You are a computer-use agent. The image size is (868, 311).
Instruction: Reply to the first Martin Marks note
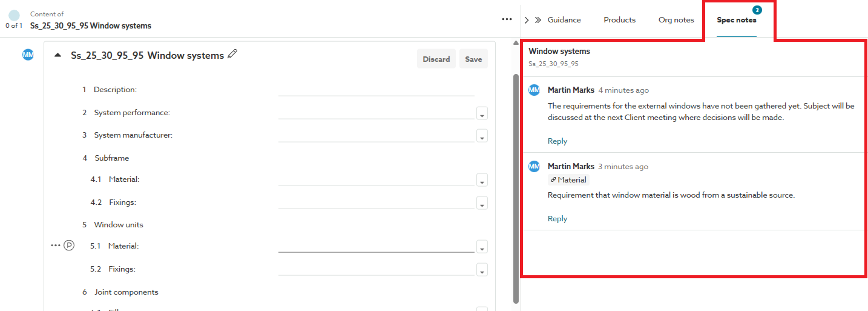(557, 141)
